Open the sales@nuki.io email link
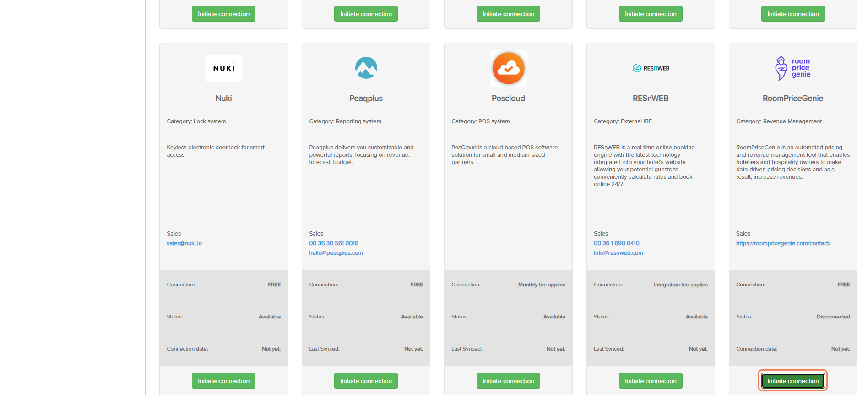This screenshot has height=395, width=868. point(184,243)
